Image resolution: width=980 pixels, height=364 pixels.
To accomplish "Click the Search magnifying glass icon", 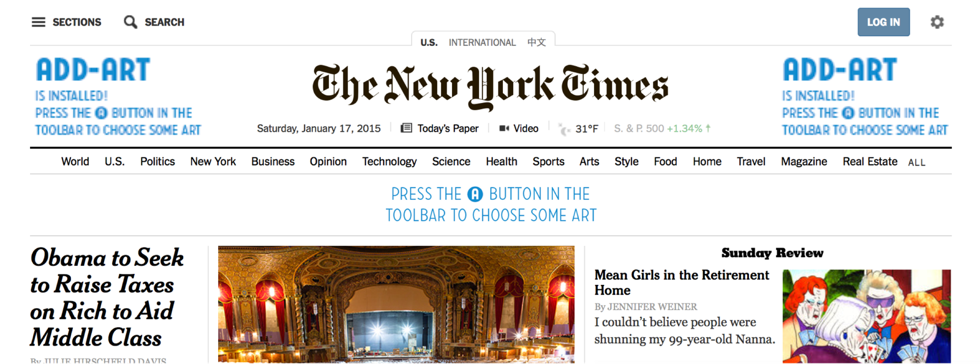I will [130, 22].
